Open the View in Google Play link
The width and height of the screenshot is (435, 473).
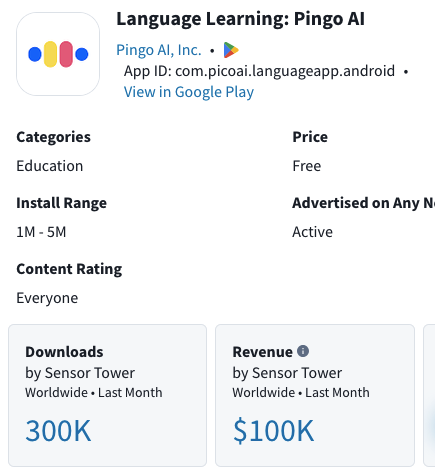[x=189, y=92]
